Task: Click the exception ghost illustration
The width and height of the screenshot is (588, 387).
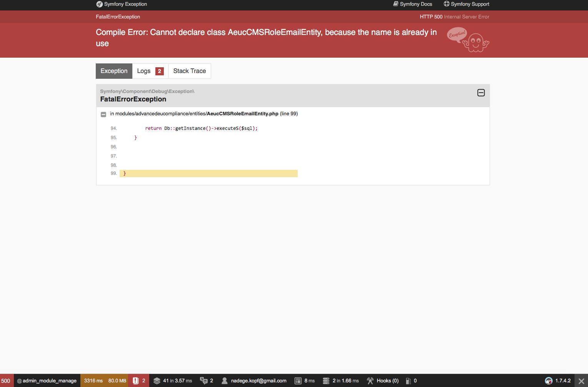Action: coord(468,40)
